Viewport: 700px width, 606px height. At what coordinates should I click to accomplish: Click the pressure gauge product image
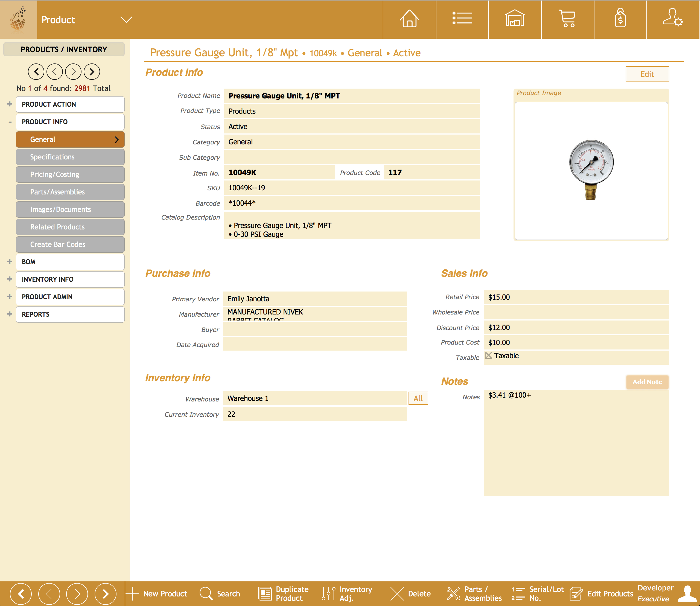(591, 170)
